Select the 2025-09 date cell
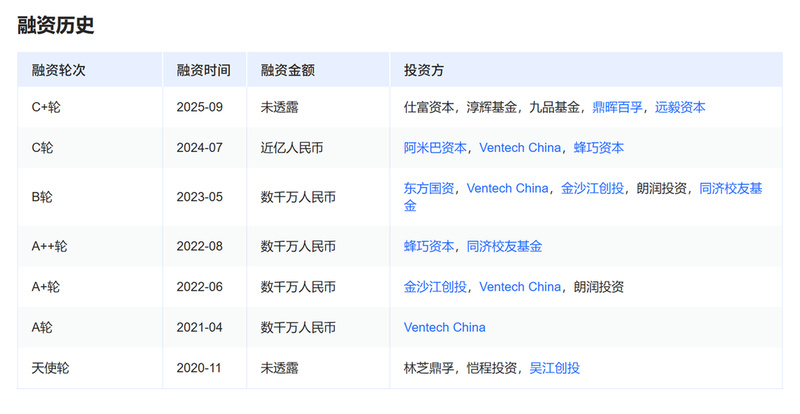 (x=199, y=107)
